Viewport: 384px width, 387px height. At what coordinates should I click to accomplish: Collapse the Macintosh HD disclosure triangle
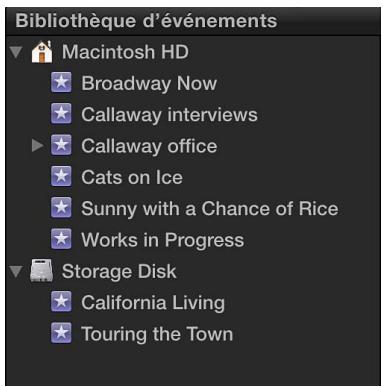(x=16, y=52)
